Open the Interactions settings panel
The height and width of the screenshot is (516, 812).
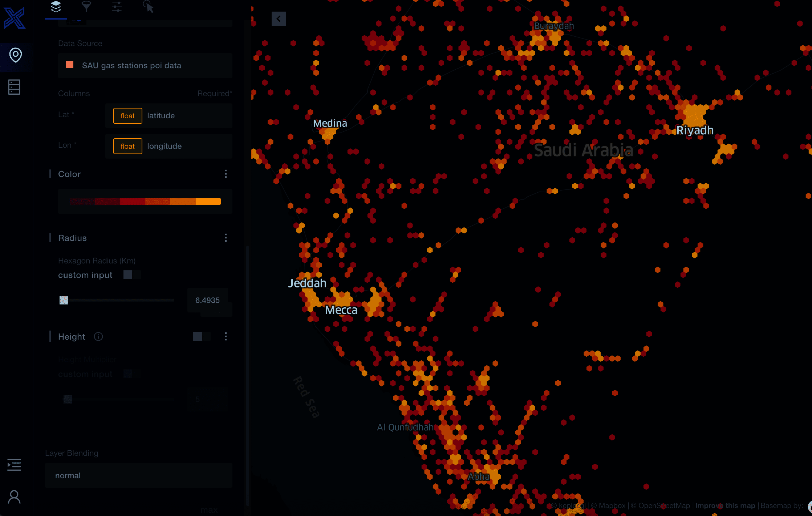(x=117, y=7)
